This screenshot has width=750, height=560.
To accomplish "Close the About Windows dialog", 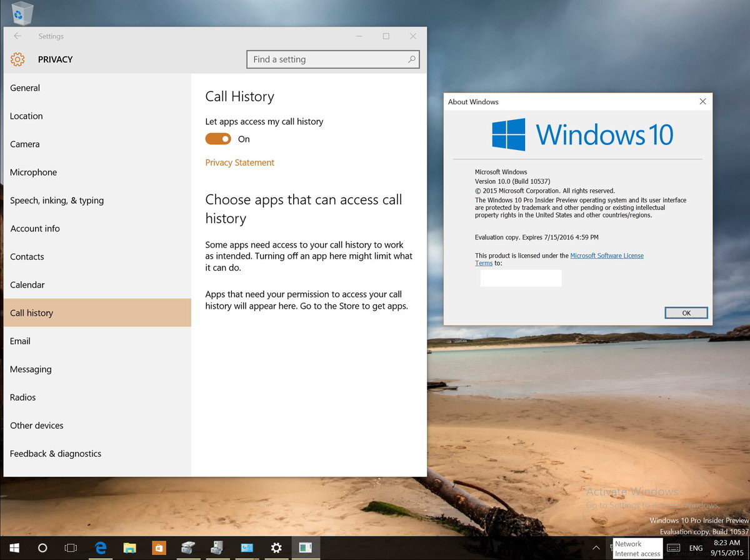I will pos(702,101).
